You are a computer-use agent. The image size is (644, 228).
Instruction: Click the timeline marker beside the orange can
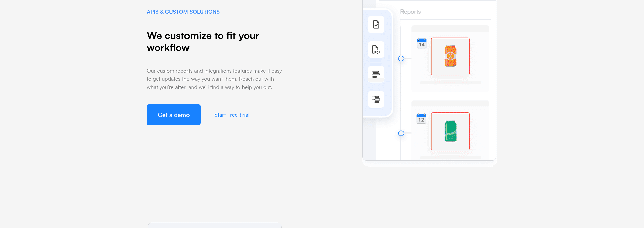coord(401,59)
